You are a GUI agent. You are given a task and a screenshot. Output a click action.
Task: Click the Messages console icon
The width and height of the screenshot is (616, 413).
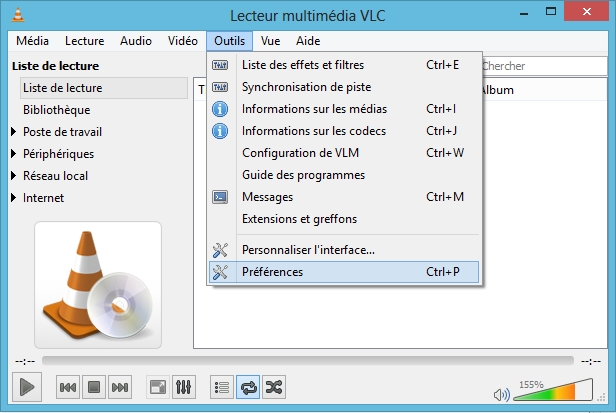[220, 197]
